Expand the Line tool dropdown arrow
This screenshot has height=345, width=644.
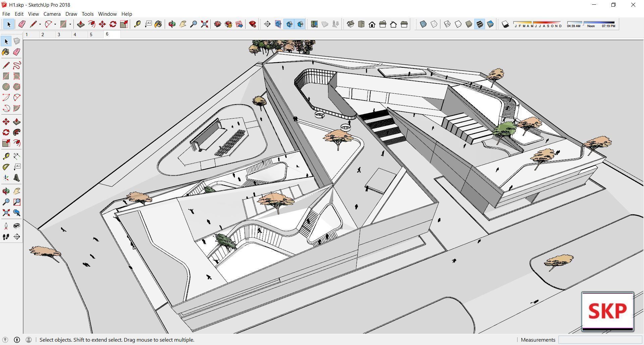(40, 24)
